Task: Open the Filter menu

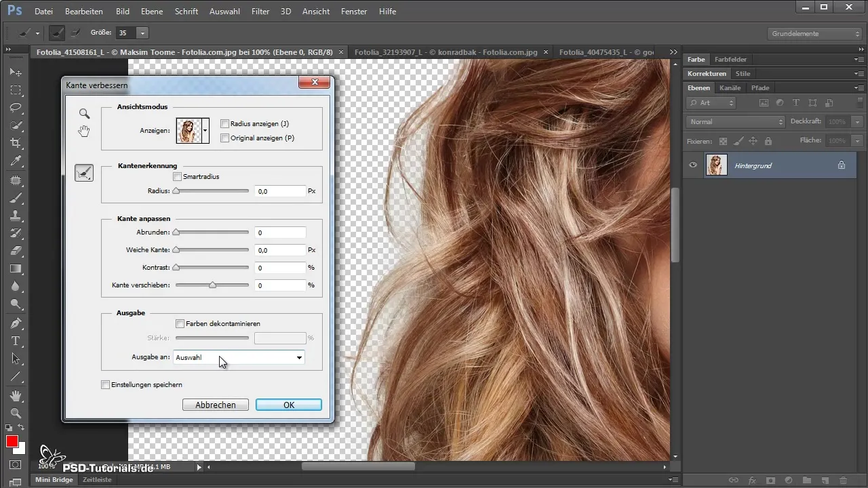Action: 260,12
